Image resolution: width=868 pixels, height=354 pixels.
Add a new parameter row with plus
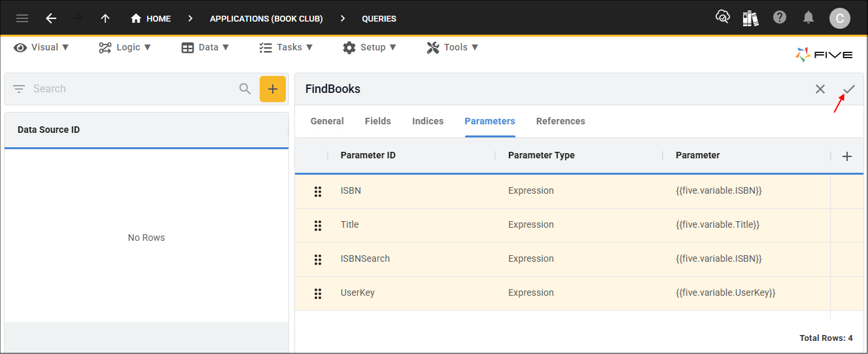847,156
